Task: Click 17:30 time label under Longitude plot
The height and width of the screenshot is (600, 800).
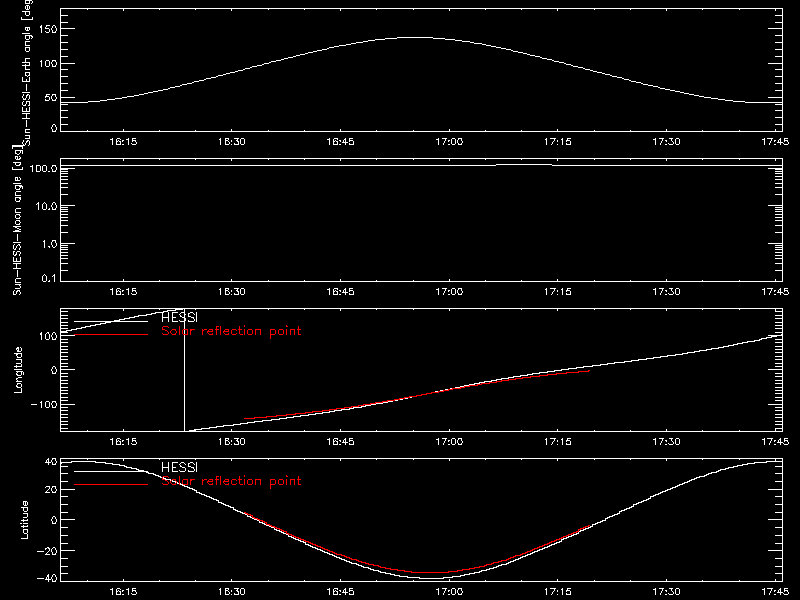Action: pyautogui.click(x=666, y=442)
